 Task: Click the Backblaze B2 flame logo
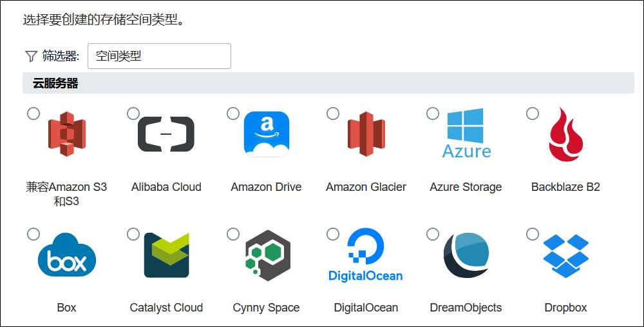click(x=565, y=134)
